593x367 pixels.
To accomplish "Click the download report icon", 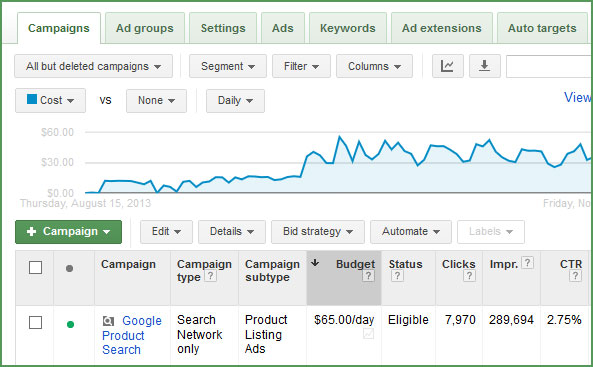I will (x=484, y=66).
